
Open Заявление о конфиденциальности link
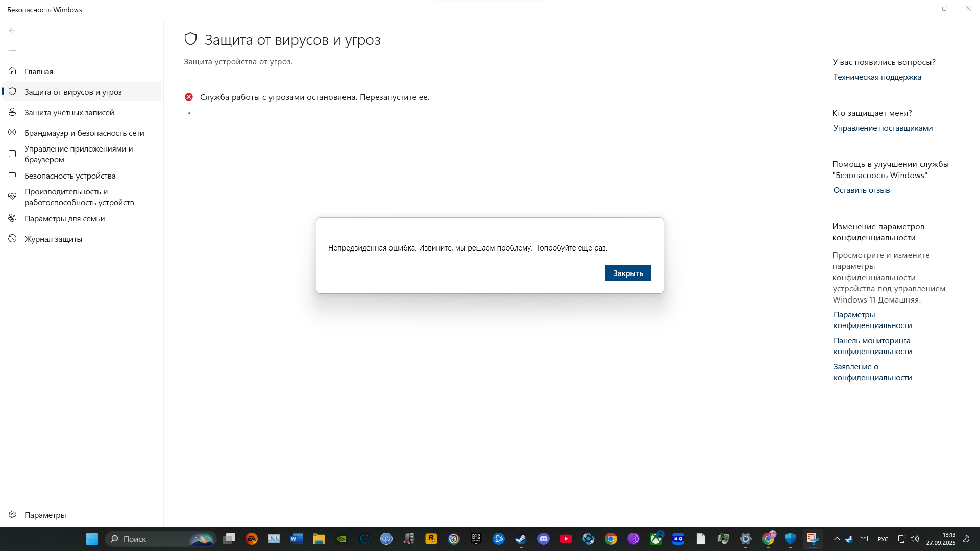pyautogui.click(x=872, y=372)
